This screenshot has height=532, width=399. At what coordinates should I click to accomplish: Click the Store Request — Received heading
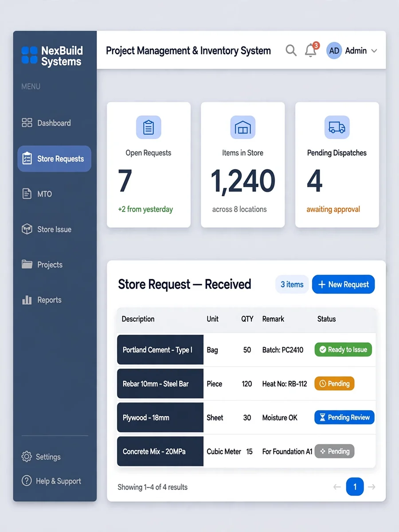point(184,284)
